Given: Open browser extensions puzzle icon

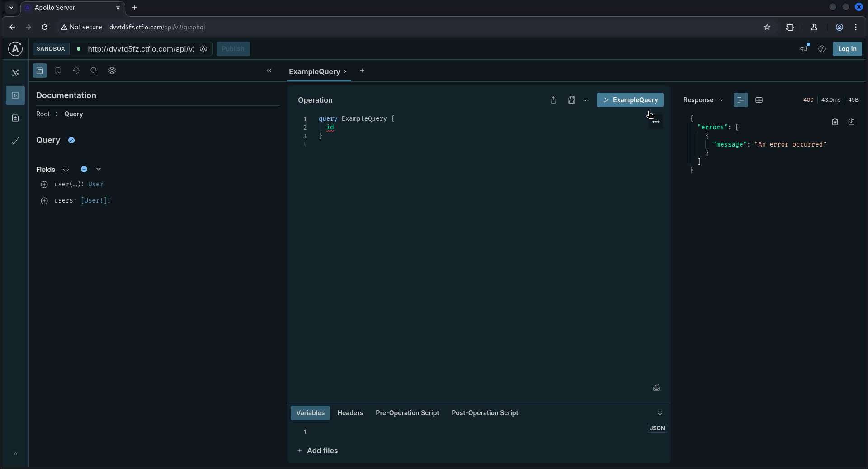Looking at the screenshot, I should click(x=790, y=27).
